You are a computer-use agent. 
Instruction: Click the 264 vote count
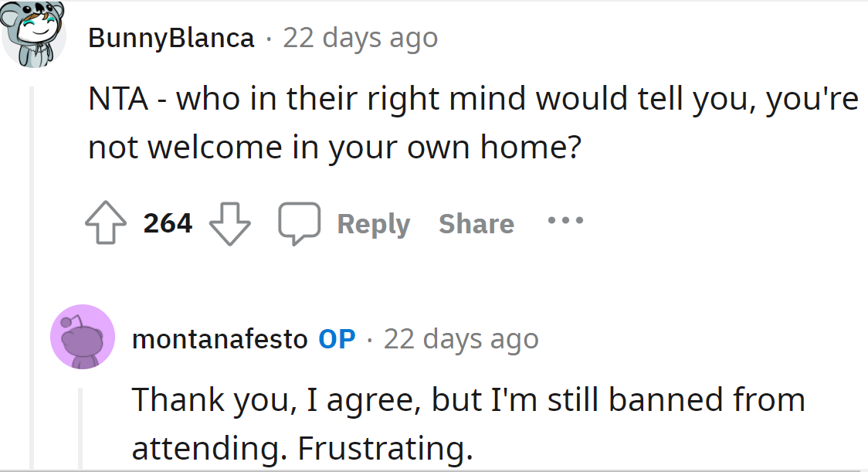tap(168, 223)
